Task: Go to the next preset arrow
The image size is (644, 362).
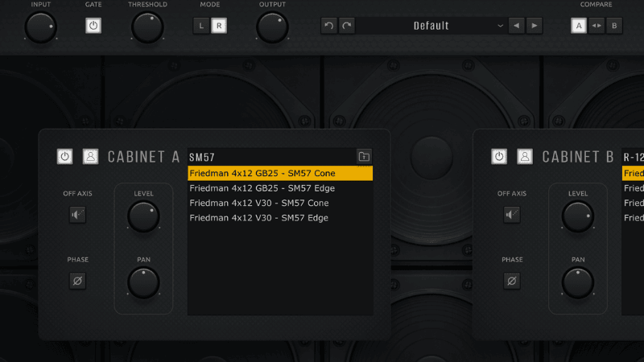Action: (x=534, y=26)
